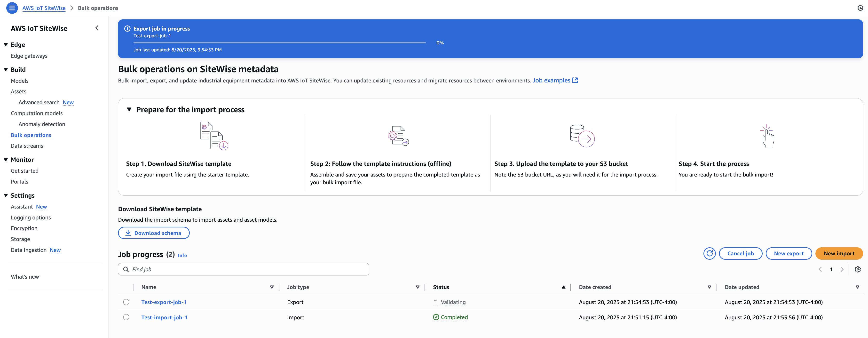Collapse the Settings section in sidebar
The image size is (868, 338).
(6, 195)
